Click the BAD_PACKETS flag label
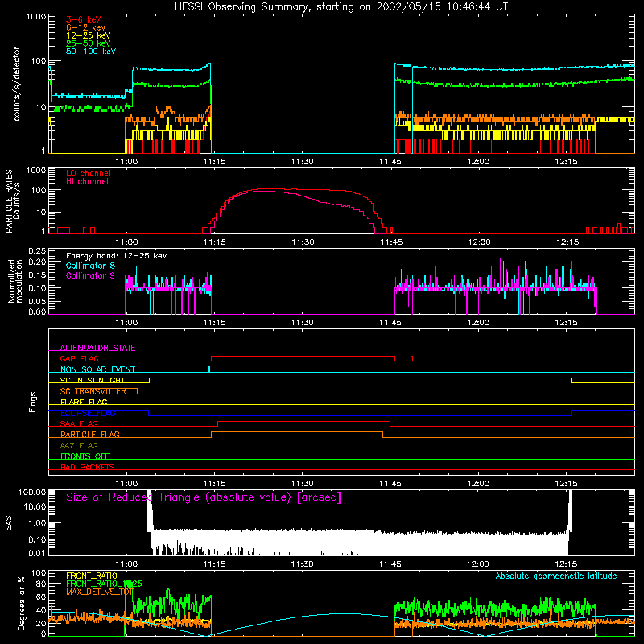 click(x=88, y=468)
